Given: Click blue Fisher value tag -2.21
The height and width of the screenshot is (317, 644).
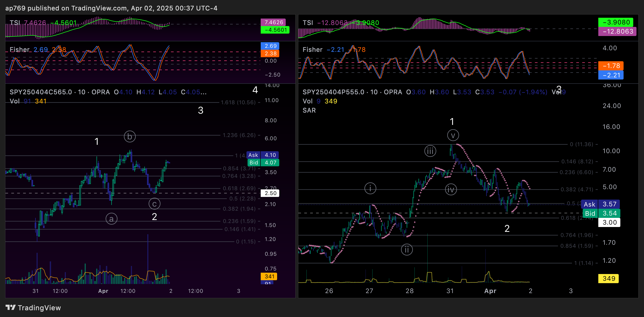Looking at the screenshot, I should point(611,75).
